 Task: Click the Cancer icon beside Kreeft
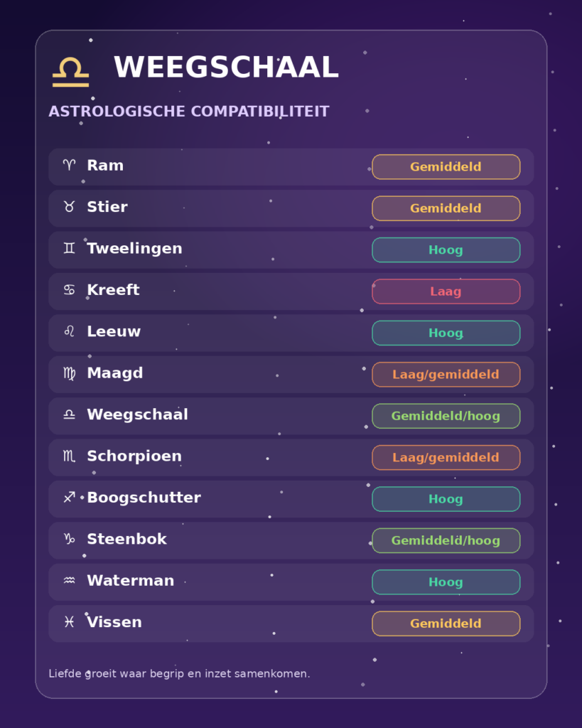(x=69, y=290)
